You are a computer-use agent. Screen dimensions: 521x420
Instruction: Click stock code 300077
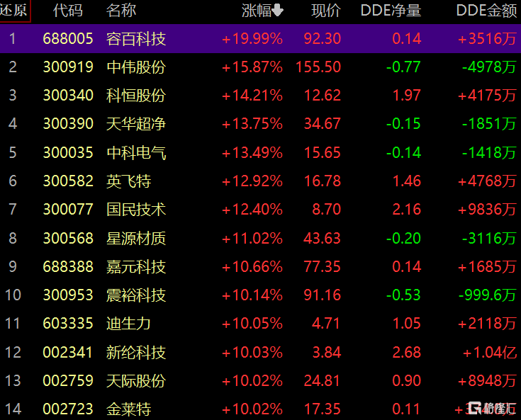(68, 210)
